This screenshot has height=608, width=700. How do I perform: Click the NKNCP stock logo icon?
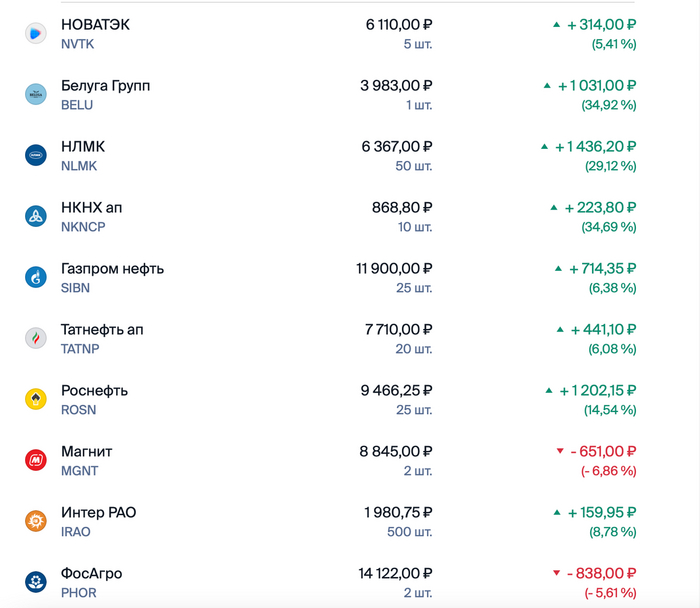click(x=36, y=216)
